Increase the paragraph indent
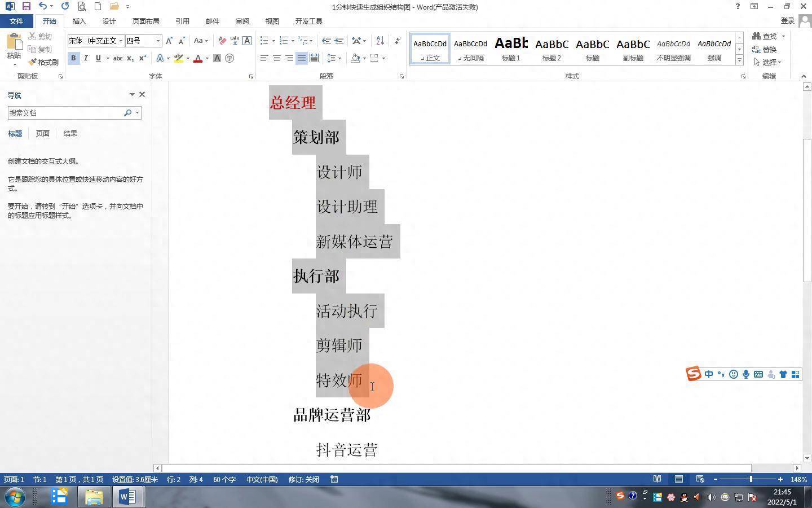812x508 pixels. (339, 41)
